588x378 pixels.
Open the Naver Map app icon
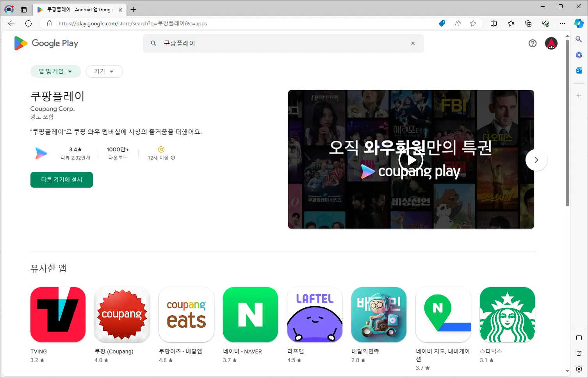443,314
